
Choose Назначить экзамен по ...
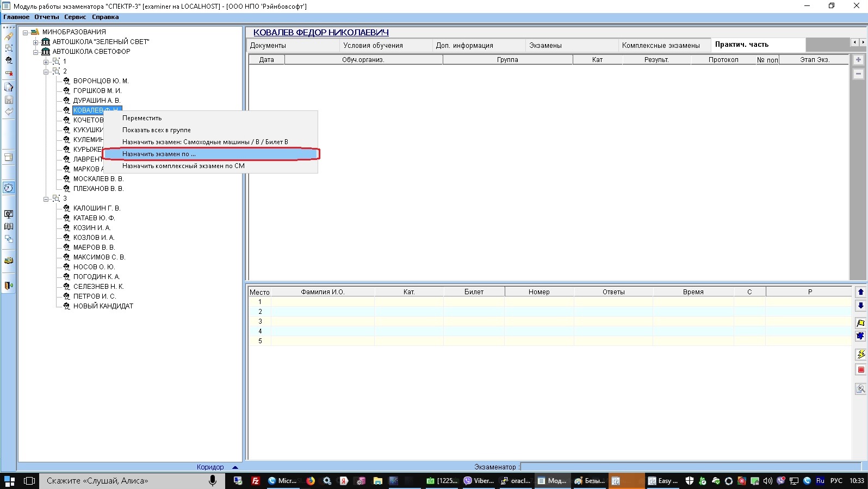tap(210, 154)
